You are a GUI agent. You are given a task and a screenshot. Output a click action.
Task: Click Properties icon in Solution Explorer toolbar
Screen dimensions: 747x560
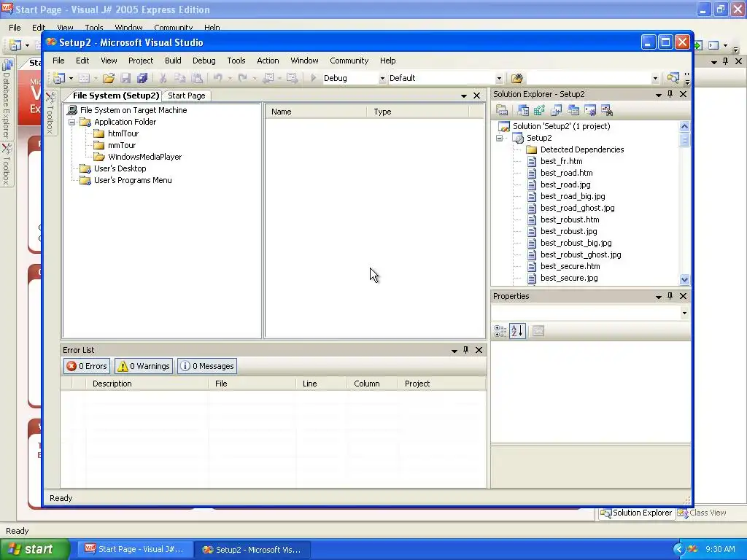tap(502, 111)
